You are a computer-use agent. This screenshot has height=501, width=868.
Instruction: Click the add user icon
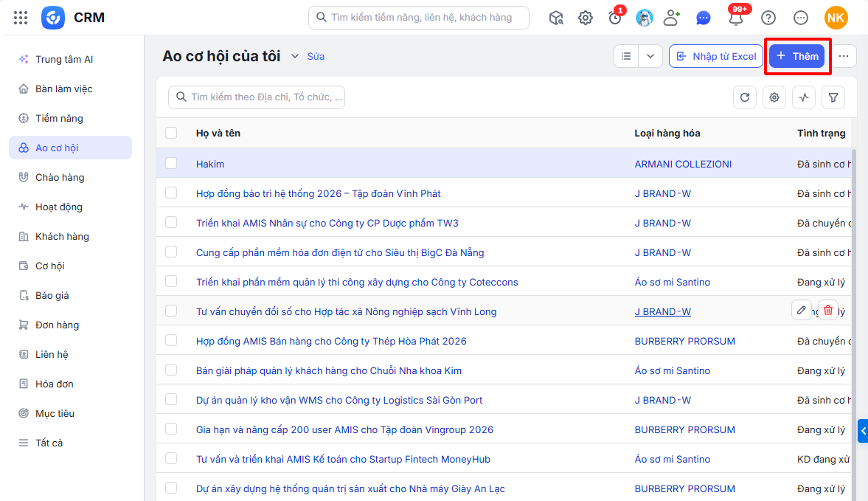[672, 18]
